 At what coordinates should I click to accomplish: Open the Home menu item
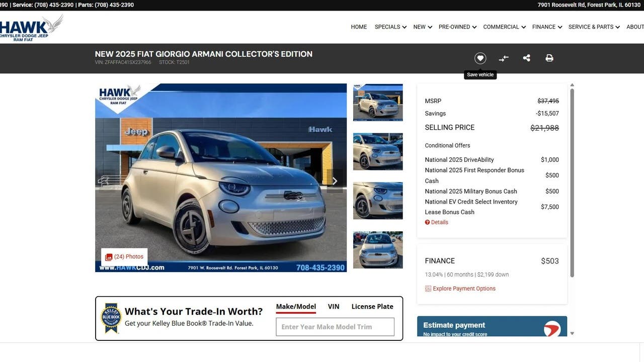pyautogui.click(x=359, y=27)
